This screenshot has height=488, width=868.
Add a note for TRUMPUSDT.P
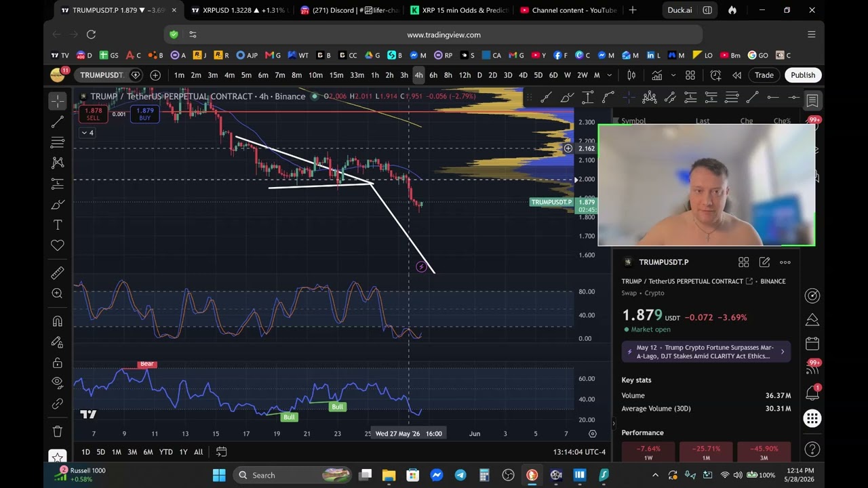coord(764,262)
